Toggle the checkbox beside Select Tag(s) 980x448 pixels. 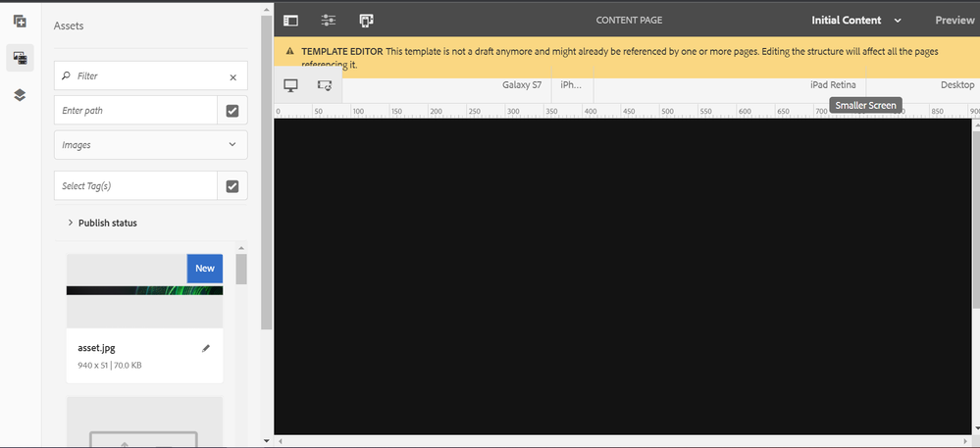(232, 185)
